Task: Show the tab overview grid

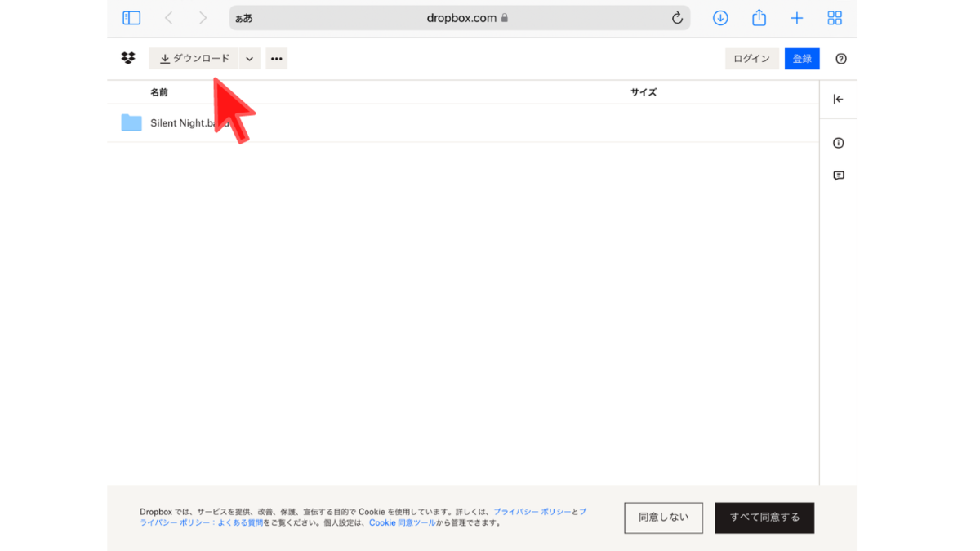Action: tap(835, 18)
